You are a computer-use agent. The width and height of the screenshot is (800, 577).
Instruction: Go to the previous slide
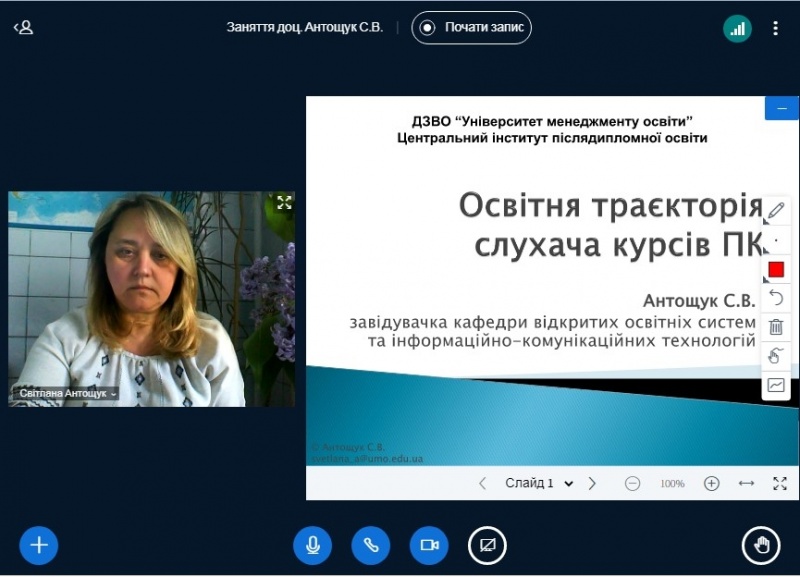[x=482, y=483]
